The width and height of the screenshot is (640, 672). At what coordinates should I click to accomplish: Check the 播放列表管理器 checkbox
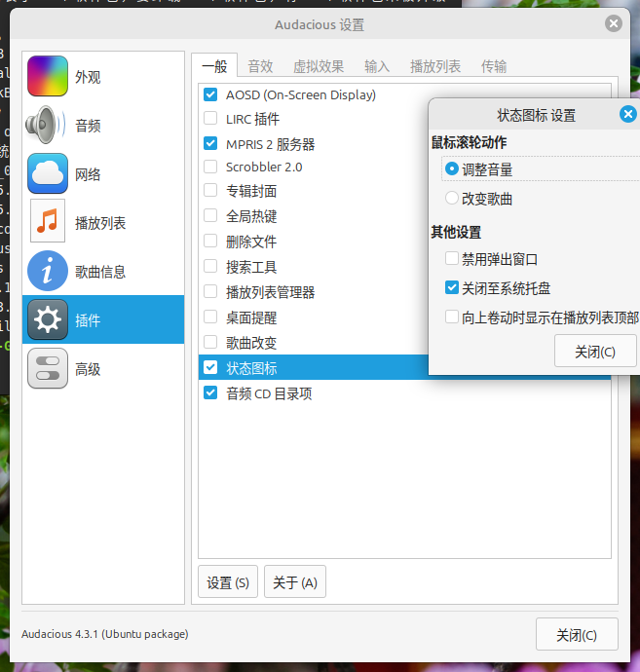(x=210, y=291)
